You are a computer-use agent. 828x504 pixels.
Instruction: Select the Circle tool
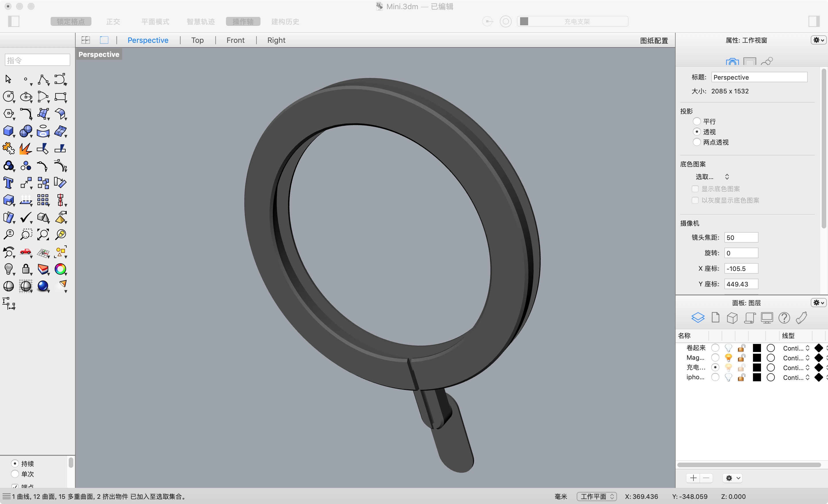(x=9, y=97)
